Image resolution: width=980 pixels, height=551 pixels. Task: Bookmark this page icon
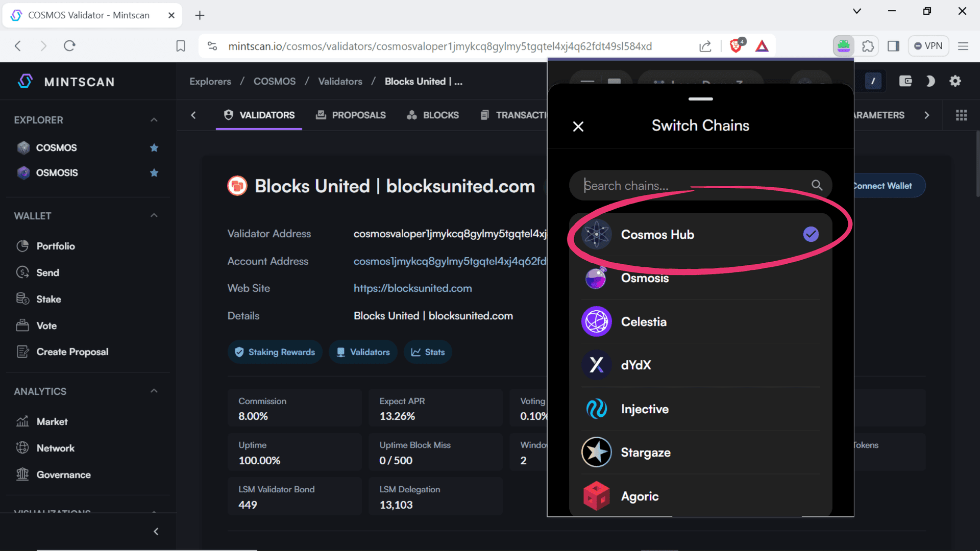(x=181, y=46)
